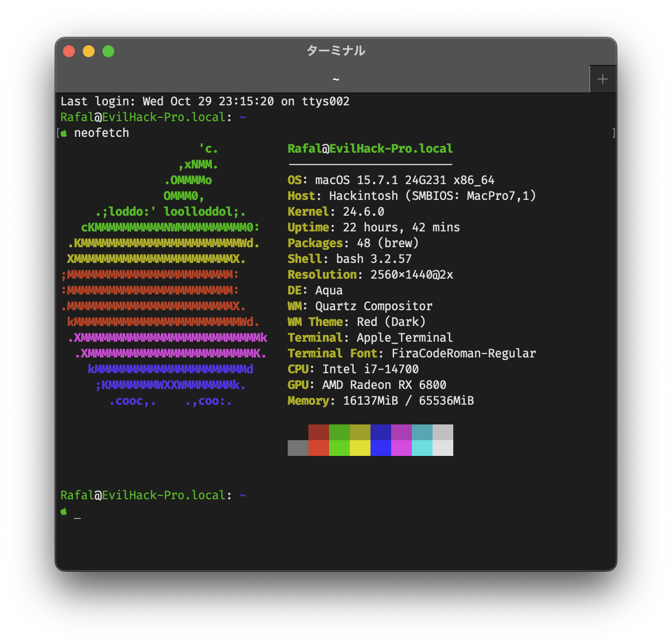Screen dimensions: 672x644
Task: Click the dark gray block in the lower color row
Action: pyautogui.click(x=298, y=448)
